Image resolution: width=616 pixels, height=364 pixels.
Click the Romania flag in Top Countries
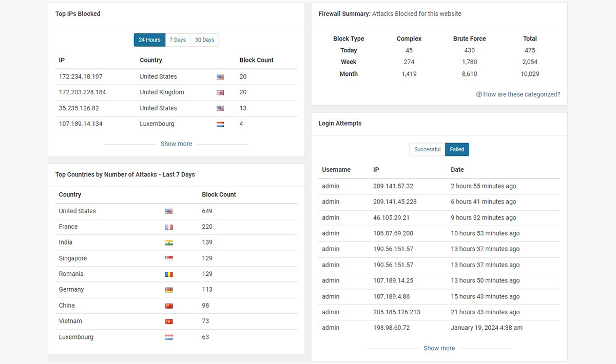(x=169, y=274)
